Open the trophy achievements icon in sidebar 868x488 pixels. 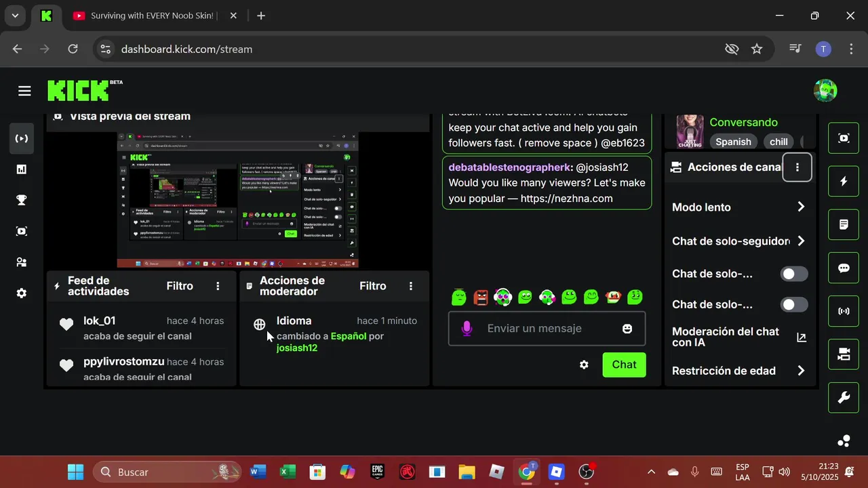point(22,200)
